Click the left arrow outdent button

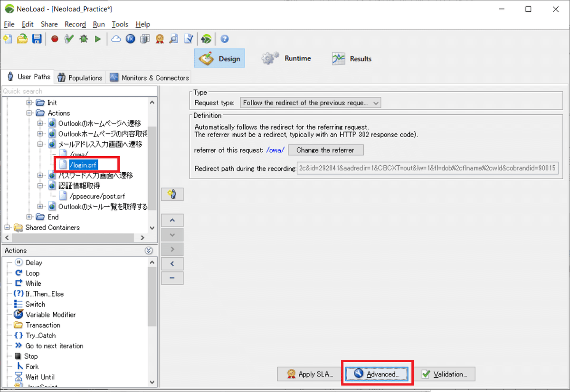(x=172, y=263)
